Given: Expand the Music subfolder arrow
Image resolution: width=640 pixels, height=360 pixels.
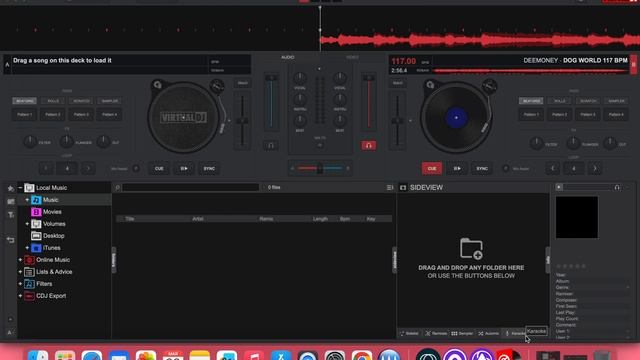Looking at the screenshot, I should click(x=27, y=200).
